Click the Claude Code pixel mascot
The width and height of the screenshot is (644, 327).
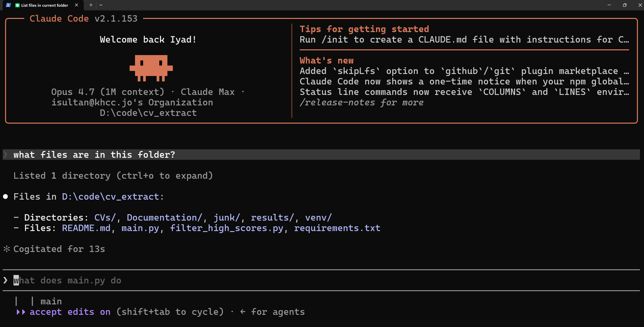coord(151,68)
